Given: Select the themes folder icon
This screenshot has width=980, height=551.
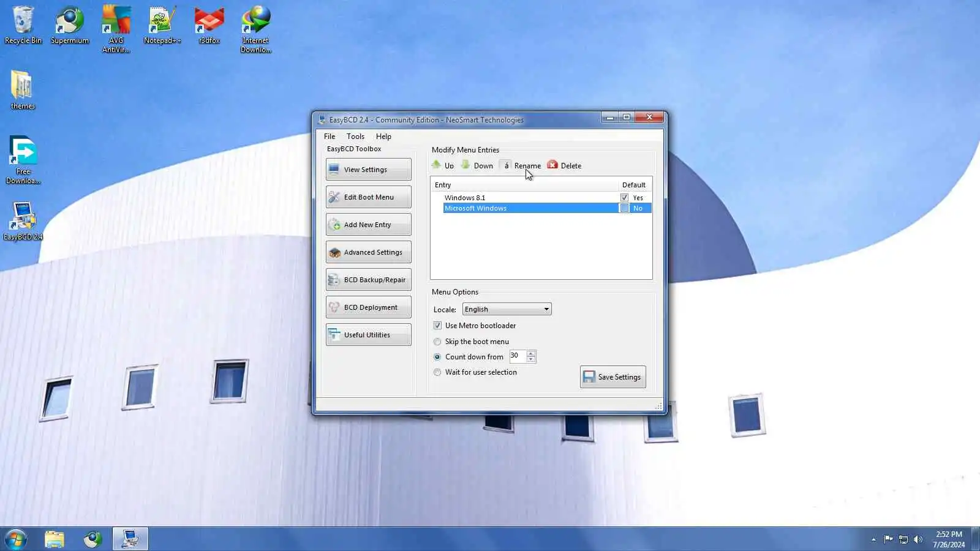Looking at the screenshot, I should coord(23,89).
